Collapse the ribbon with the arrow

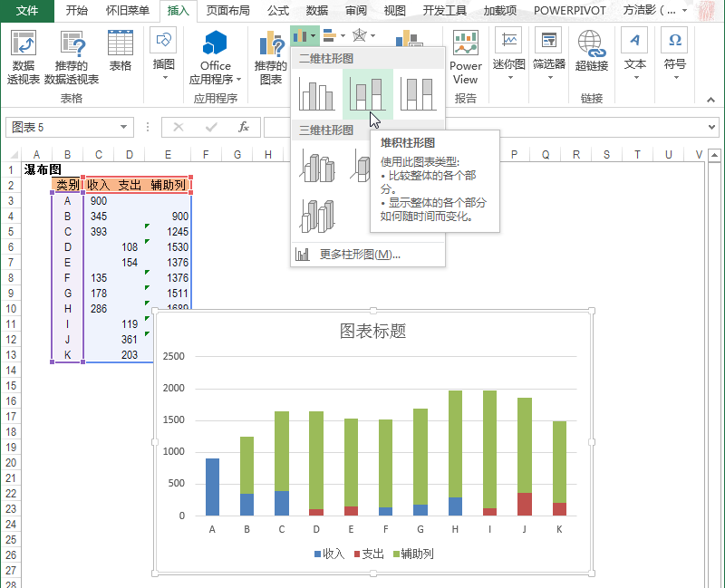pos(711,100)
